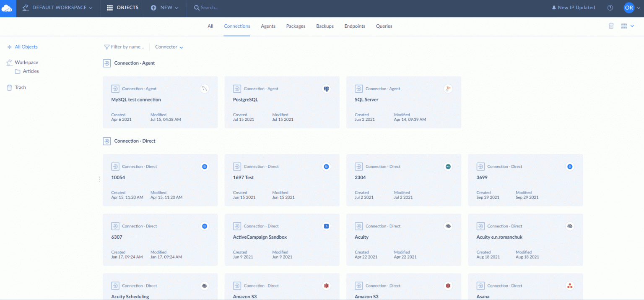Select the Articles folder in sidebar
This screenshot has height=300, width=644.
(x=31, y=71)
